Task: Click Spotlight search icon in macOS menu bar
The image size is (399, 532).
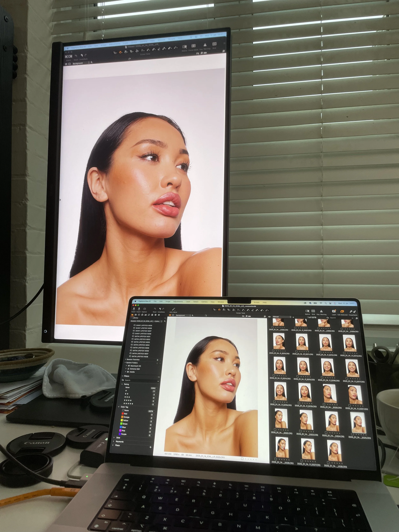Action: pyautogui.click(x=326, y=303)
